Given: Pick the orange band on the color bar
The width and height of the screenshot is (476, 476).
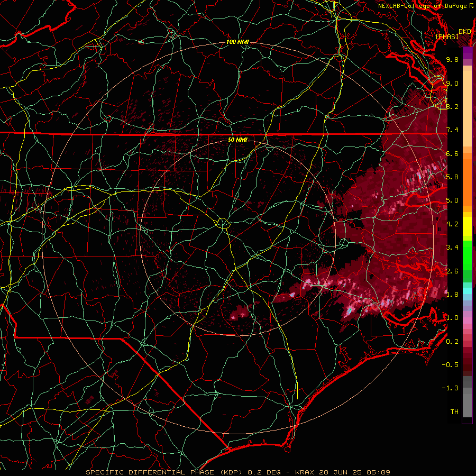Looking at the screenshot, I should click(467, 179).
